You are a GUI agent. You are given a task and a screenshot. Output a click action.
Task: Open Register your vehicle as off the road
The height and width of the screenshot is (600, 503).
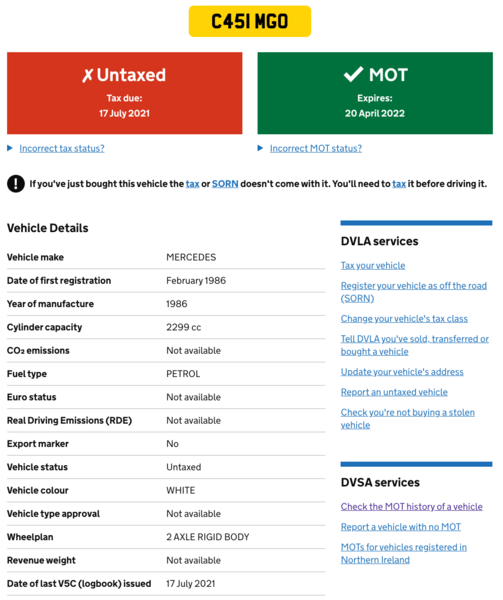pyautogui.click(x=414, y=292)
